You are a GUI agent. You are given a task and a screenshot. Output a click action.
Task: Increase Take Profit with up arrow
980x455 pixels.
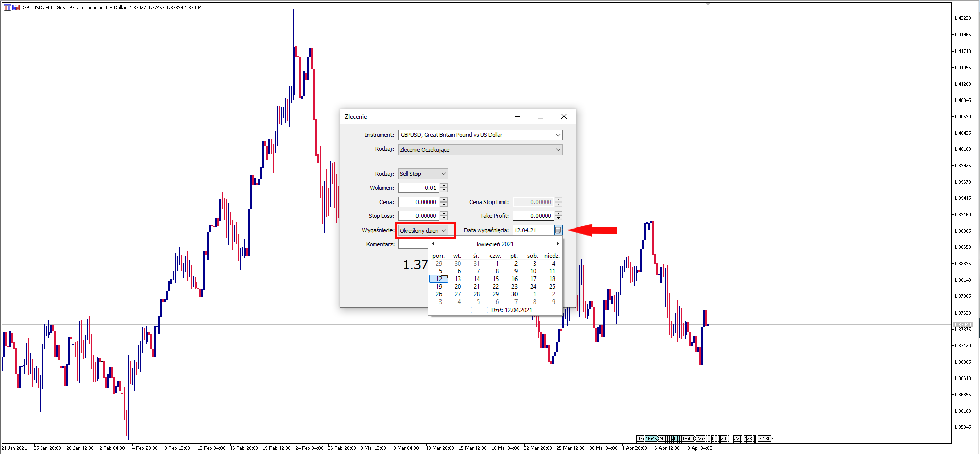click(558, 214)
